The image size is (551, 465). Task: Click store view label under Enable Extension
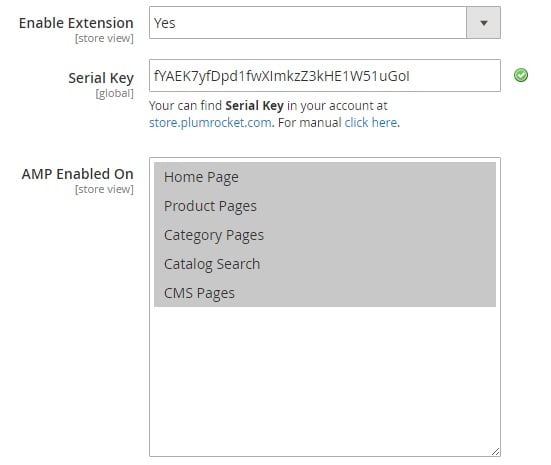tap(104, 38)
